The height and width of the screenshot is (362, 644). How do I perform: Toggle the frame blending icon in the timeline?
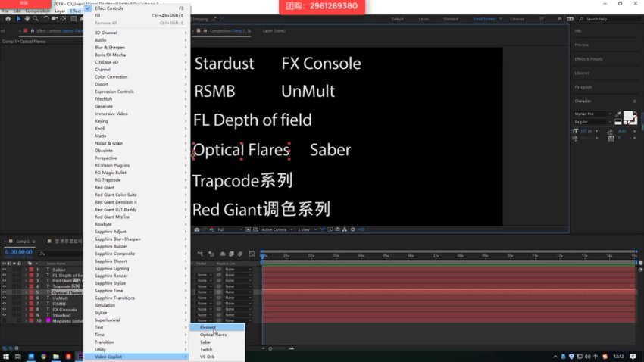click(231, 254)
